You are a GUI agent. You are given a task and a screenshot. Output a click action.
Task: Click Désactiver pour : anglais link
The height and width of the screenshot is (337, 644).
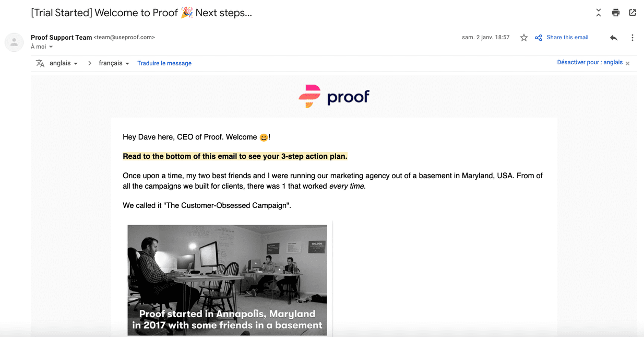pyautogui.click(x=590, y=62)
